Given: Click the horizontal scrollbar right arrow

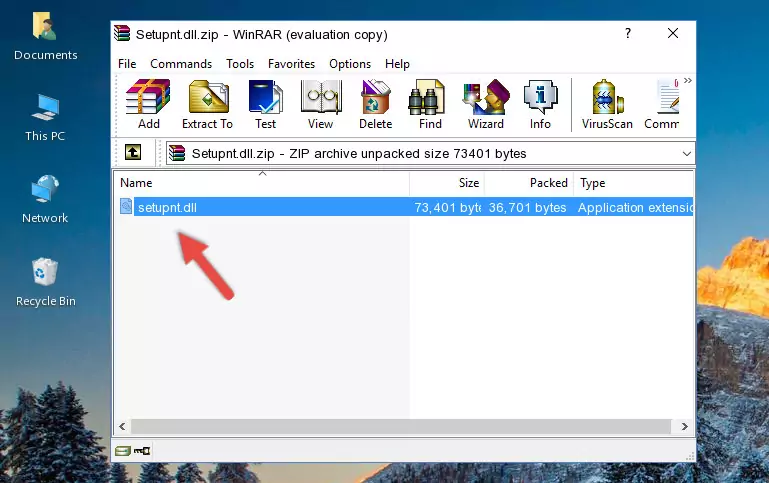Looking at the screenshot, I should point(685,427).
